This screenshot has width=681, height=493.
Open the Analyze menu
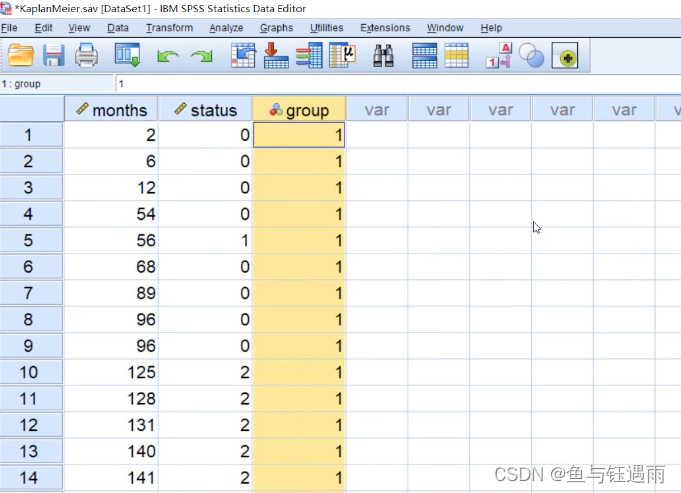(x=226, y=28)
